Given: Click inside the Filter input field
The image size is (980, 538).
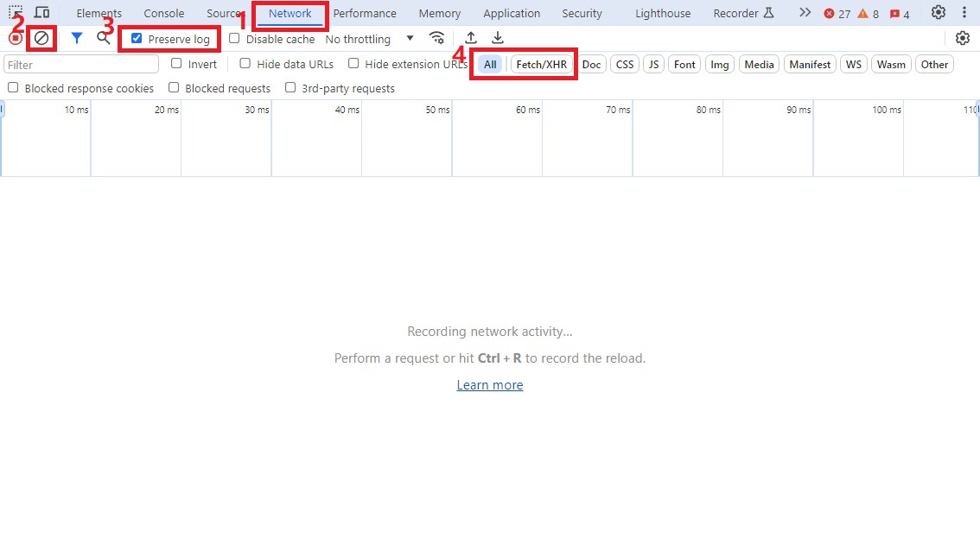Looking at the screenshot, I should tap(80, 64).
